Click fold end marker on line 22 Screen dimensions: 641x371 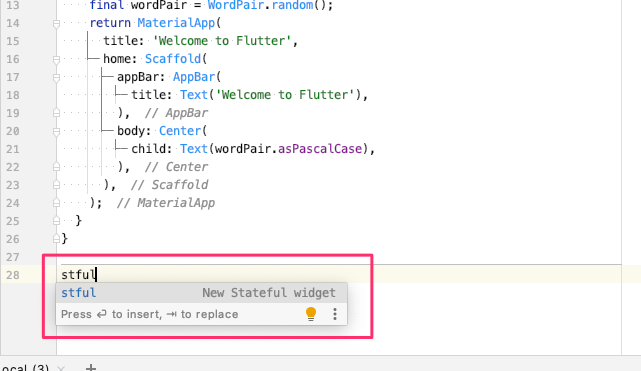pos(56,167)
